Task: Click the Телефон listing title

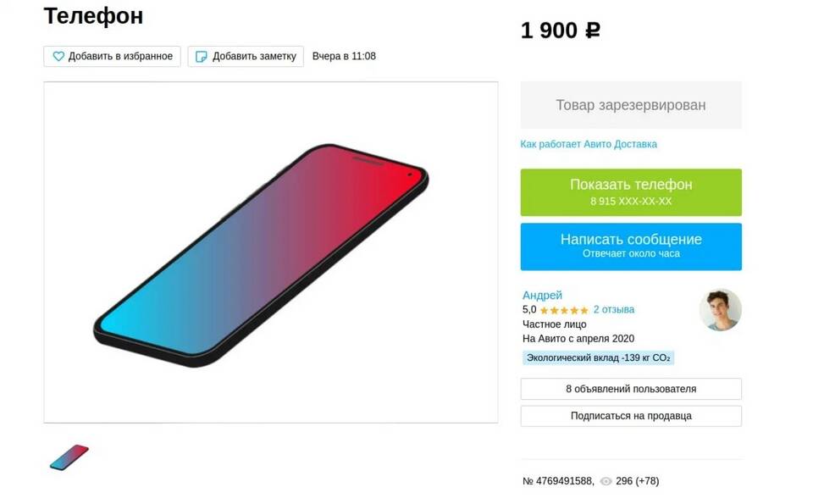Action: pos(93,16)
